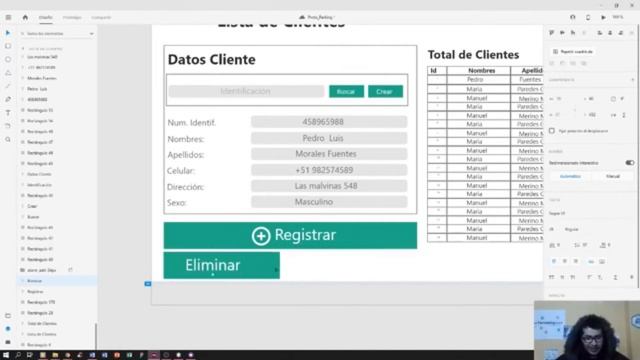
Task: Open the Plugins panel icon
Action: pyautogui.click(x=8, y=342)
